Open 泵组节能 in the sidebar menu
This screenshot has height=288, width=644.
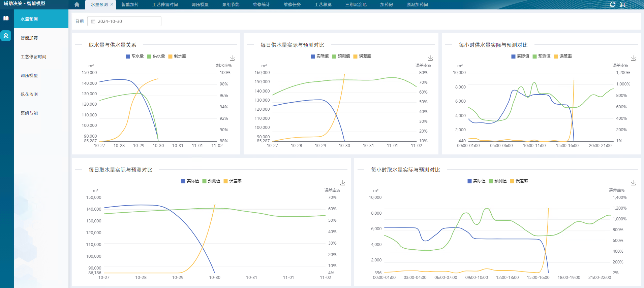click(29, 113)
